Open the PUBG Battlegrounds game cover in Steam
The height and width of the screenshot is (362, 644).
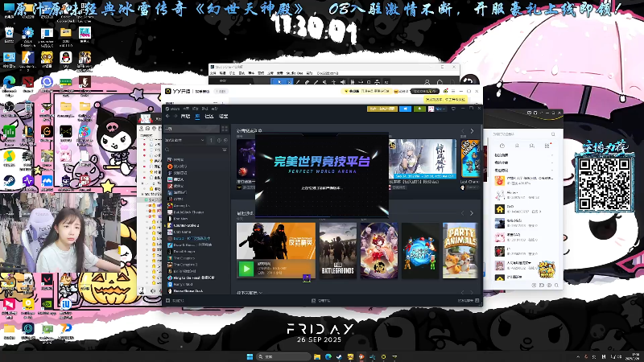click(337, 250)
